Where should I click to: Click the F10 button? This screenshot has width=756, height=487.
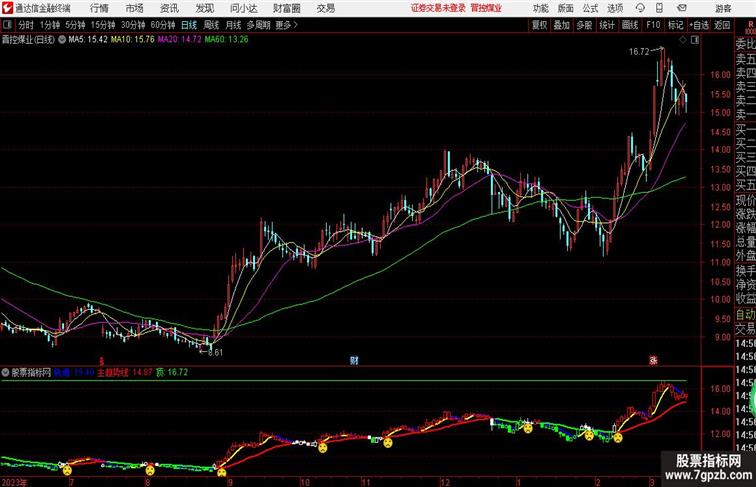pyautogui.click(x=653, y=25)
